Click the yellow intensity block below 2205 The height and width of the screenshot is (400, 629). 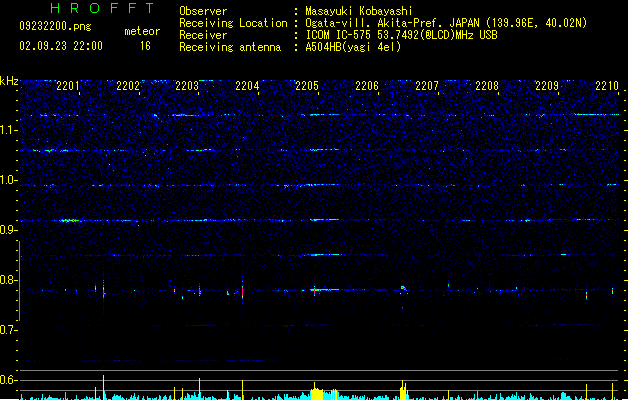click(x=317, y=394)
